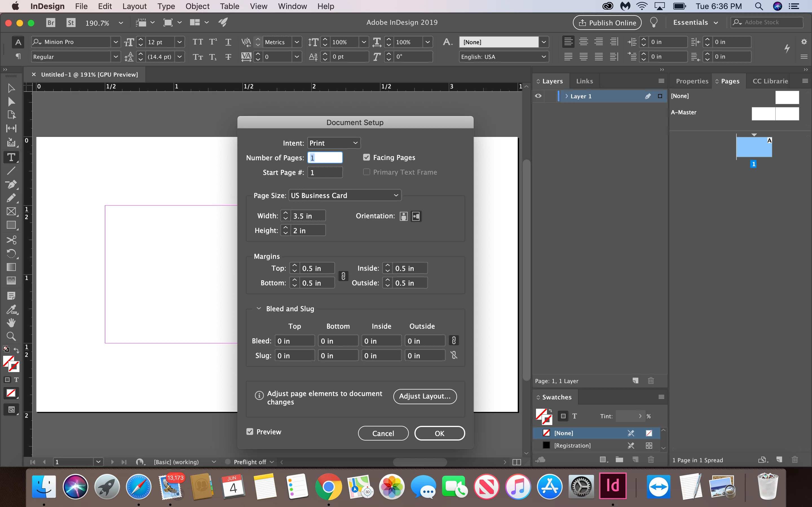Hide Layer 1 using eye icon
The width and height of the screenshot is (812, 507).
click(x=538, y=96)
